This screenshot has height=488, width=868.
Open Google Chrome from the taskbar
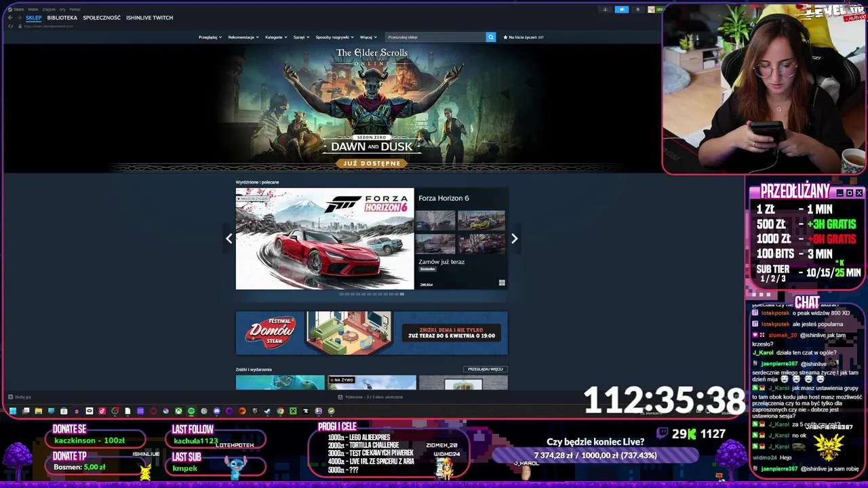280,411
